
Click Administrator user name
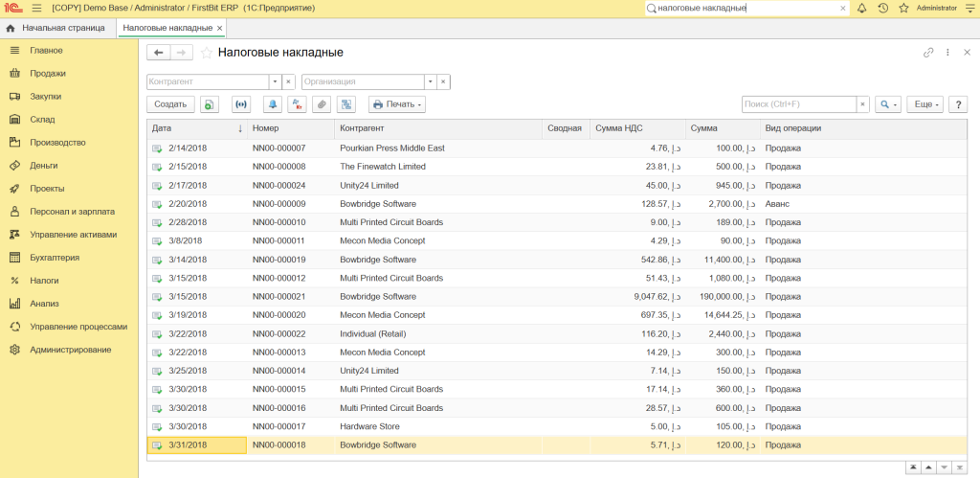(936, 8)
